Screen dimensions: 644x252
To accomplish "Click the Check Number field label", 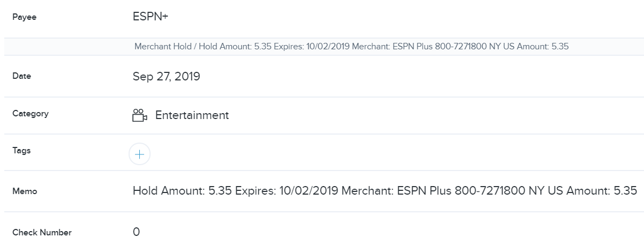I will click(42, 233).
